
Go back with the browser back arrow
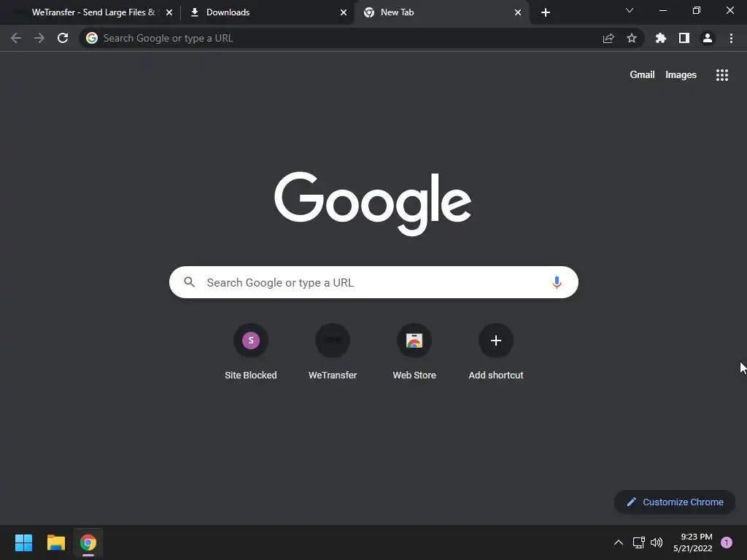[x=16, y=38]
